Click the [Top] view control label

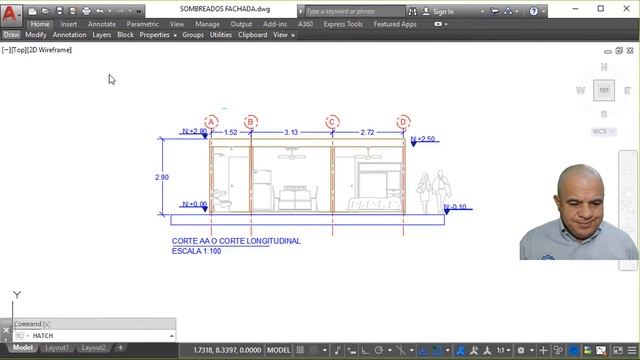19,50
